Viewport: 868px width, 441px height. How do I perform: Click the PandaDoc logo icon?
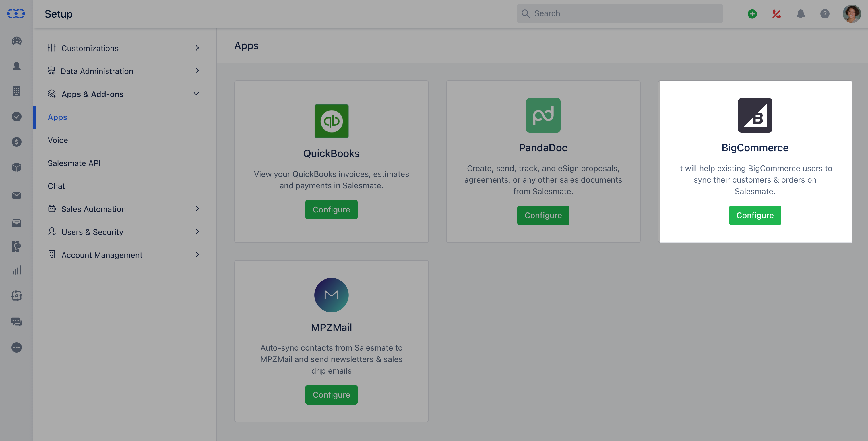(543, 115)
